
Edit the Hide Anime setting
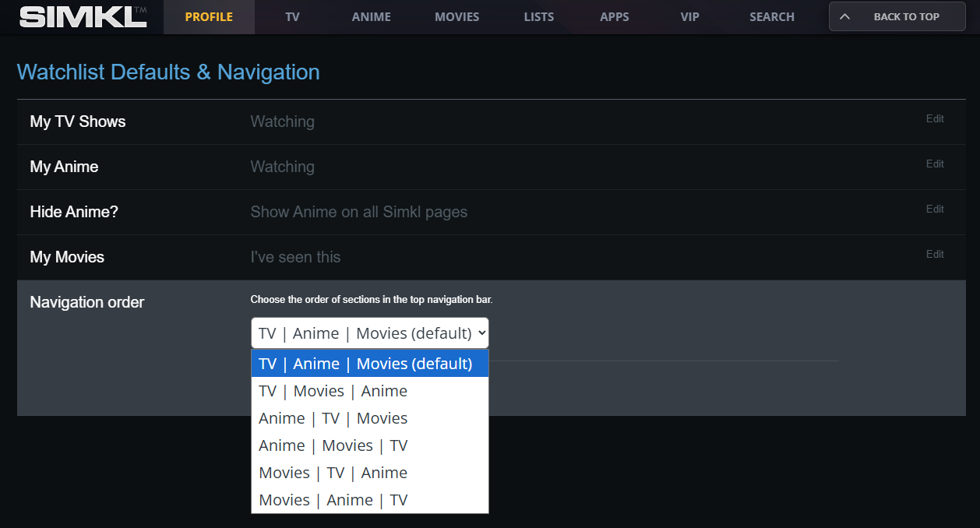(935, 209)
